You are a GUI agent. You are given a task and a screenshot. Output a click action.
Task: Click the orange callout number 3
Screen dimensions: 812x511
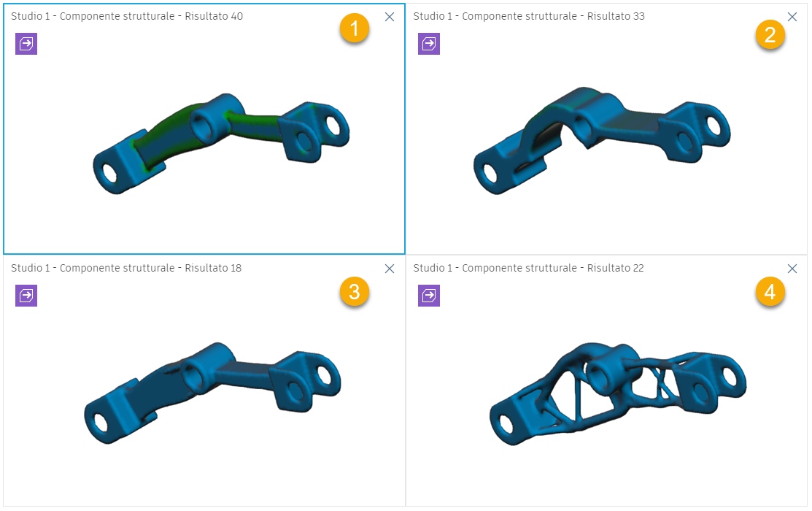point(355,291)
